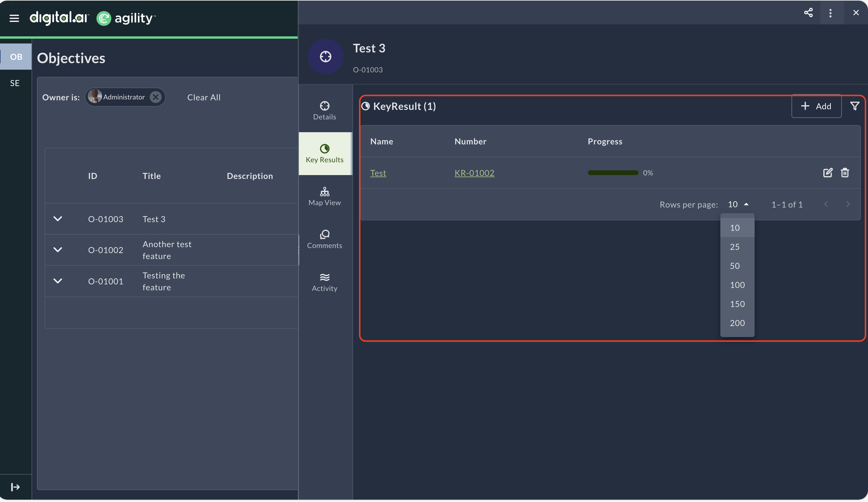Select the Key Results tab
This screenshot has width=868, height=502.
point(325,154)
